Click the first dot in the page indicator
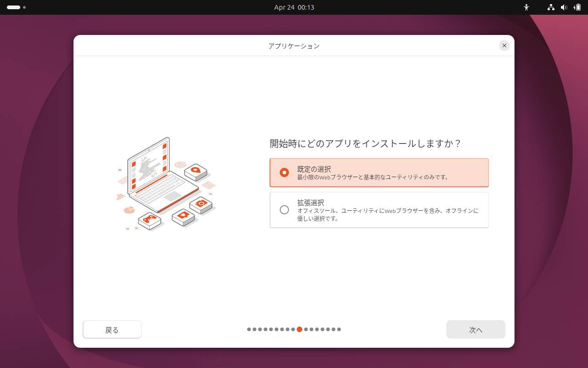588x368 pixels. (x=249, y=329)
